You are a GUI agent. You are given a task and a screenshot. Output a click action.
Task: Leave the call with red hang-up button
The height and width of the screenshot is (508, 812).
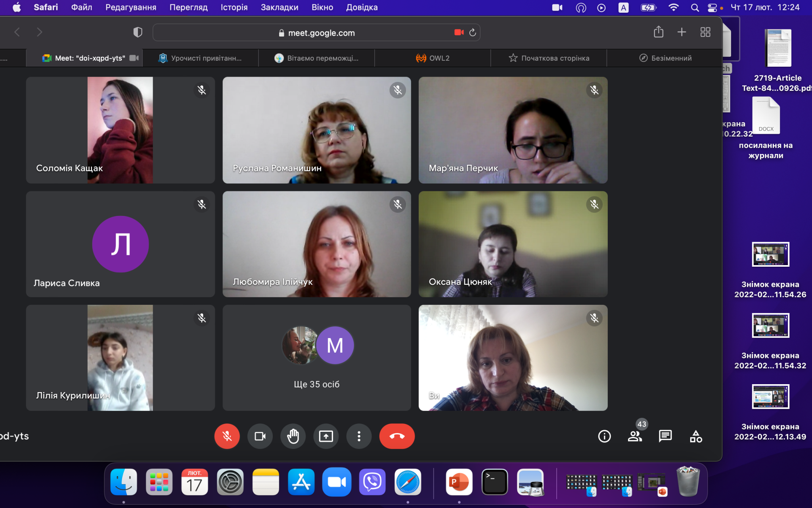(x=397, y=436)
